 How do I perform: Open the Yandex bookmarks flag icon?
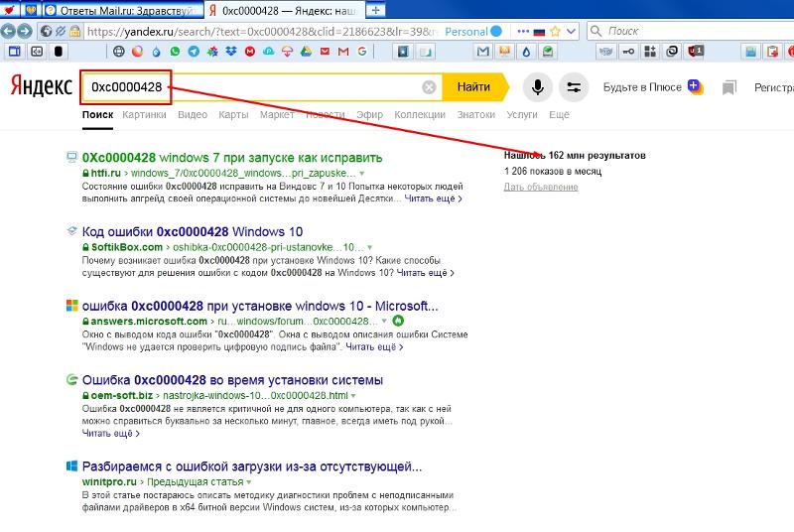(x=728, y=87)
